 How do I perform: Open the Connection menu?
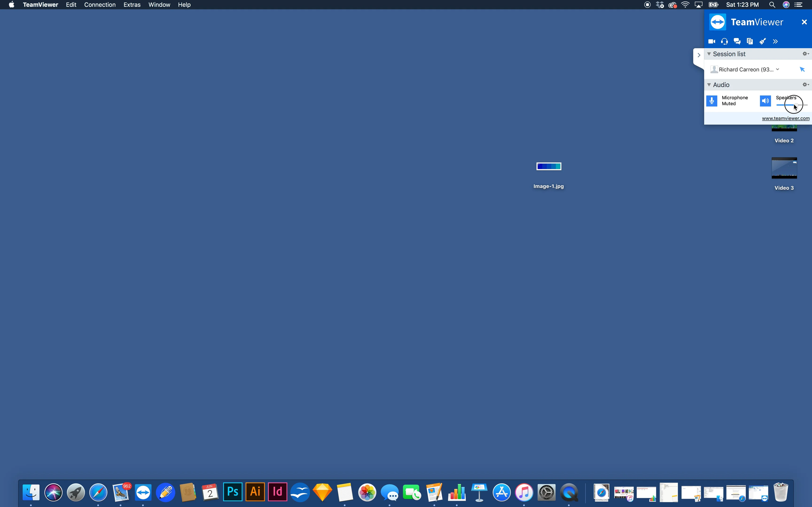[x=100, y=5]
